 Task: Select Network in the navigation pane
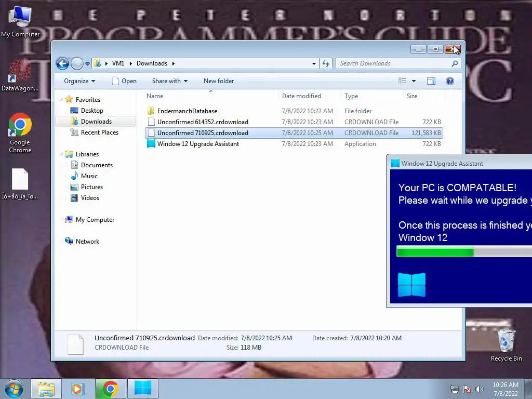(87, 241)
